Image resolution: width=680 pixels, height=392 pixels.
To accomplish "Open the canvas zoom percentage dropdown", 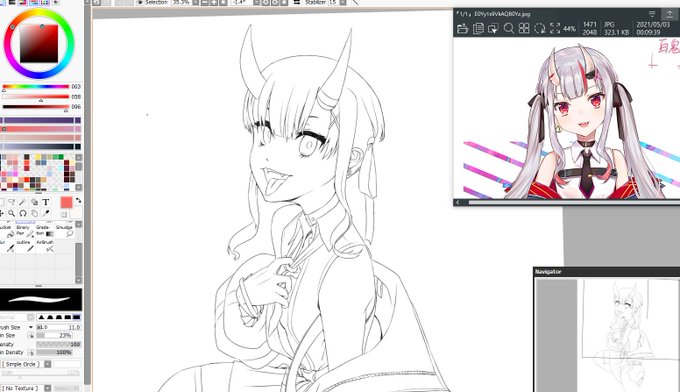I will [196, 2].
